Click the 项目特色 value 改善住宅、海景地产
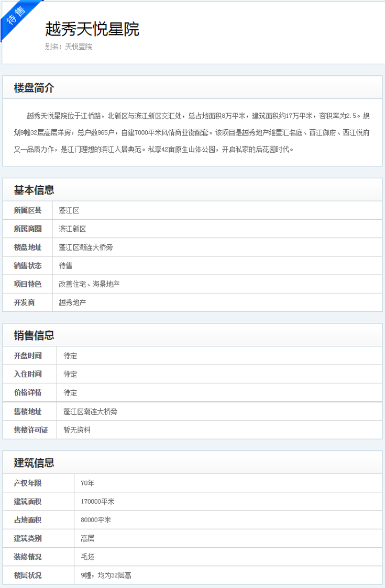Image resolution: width=385 pixels, height=588 pixels. coord(89,284)
